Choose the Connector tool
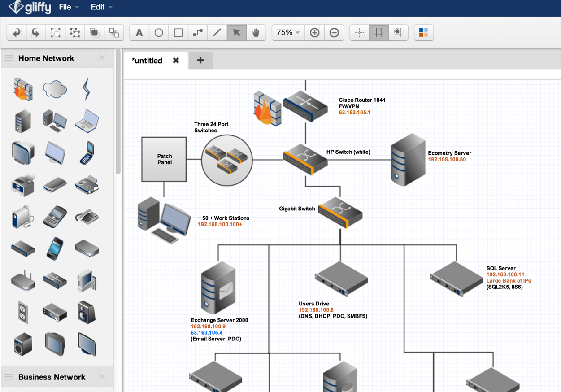This screenshot has width=561, height=392. (198, 33)
